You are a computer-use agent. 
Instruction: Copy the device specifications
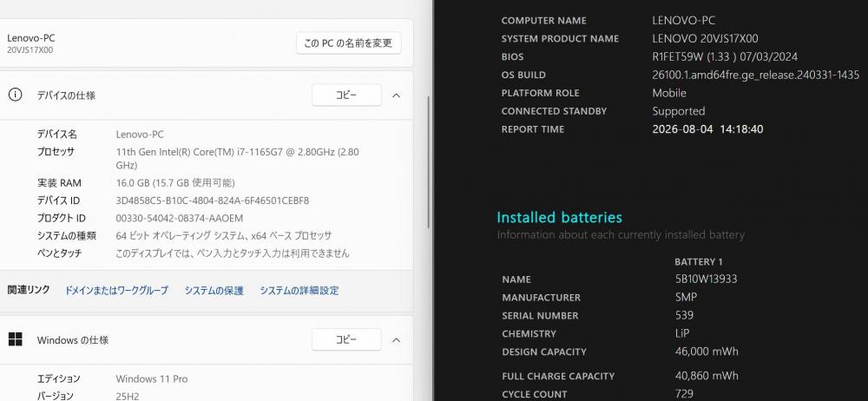tap(346, 95)
